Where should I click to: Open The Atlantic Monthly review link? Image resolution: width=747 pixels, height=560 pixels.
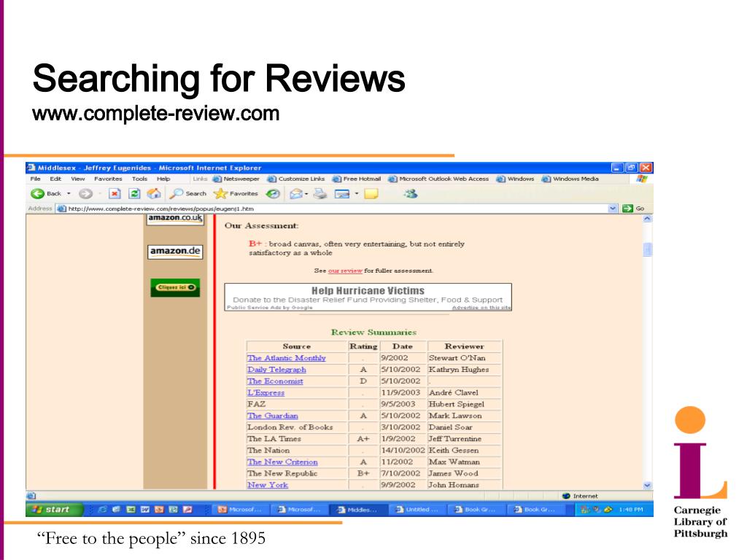coord(286,358)
